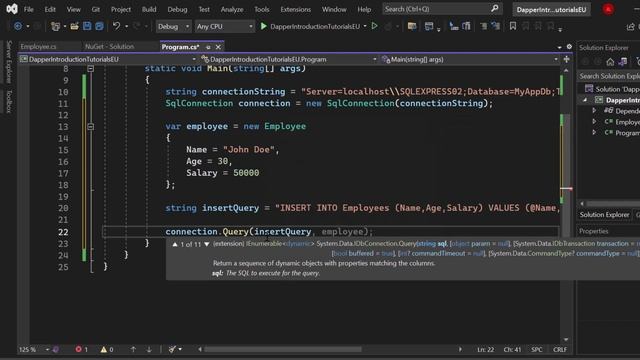Open the document tab list dropdown arrow
This screenshot has height=360, width=640.
click(559, 47)
